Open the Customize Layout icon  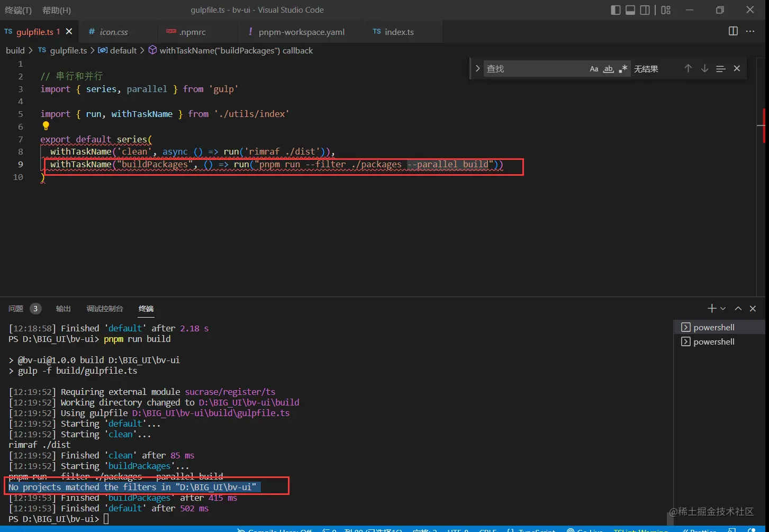point(665,10)
